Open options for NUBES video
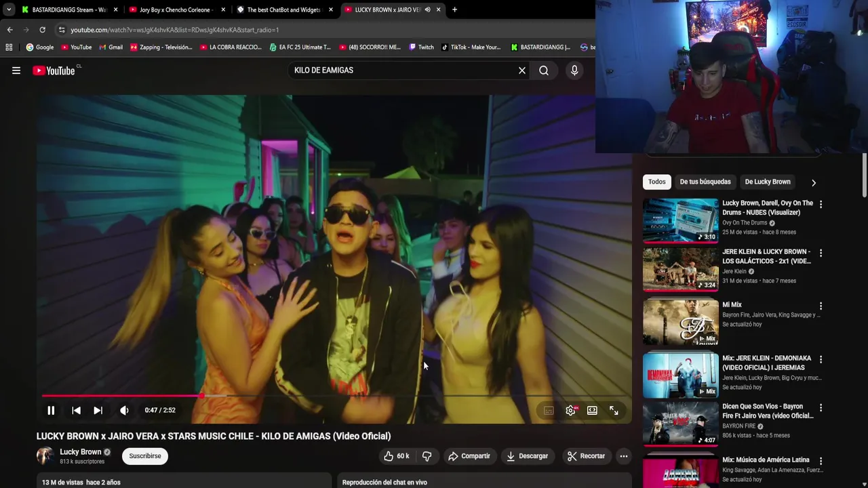Viewport: 868px width, 488px height. click(821, 204)
